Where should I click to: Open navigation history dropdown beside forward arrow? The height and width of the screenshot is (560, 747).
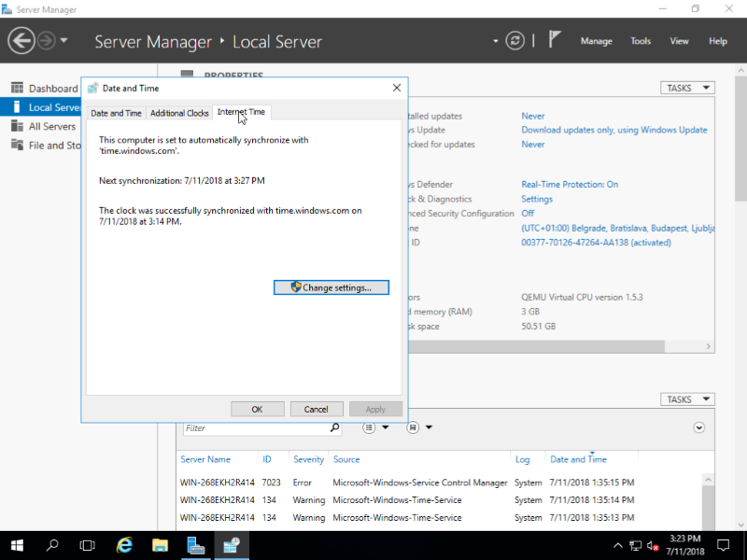[x=63, y=40]
